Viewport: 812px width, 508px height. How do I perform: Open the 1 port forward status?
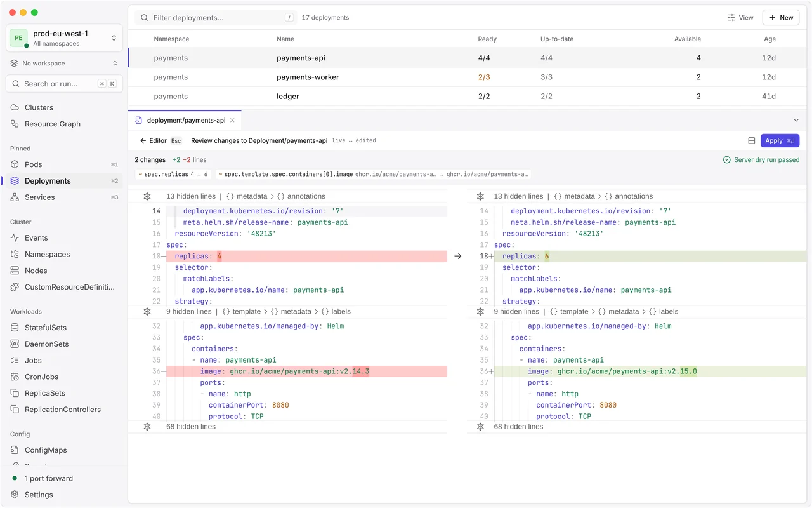click(64, 478)
